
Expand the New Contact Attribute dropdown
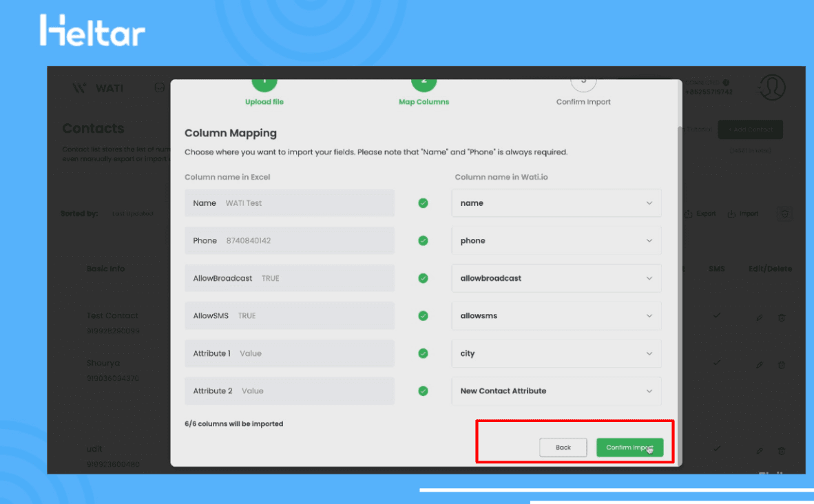point(556,391)
